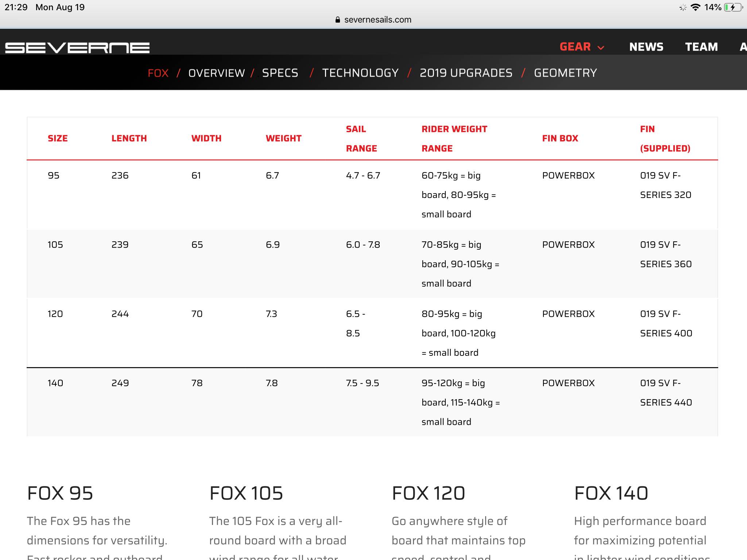Tap the battery status icon
The height and width of the screenshot is (560, 747).
[733, 7]
